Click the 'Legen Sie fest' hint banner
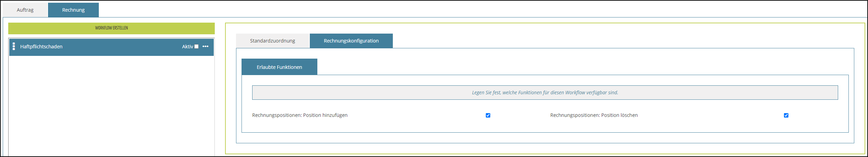Screen dimensions: 868x157 click(545, 93)
